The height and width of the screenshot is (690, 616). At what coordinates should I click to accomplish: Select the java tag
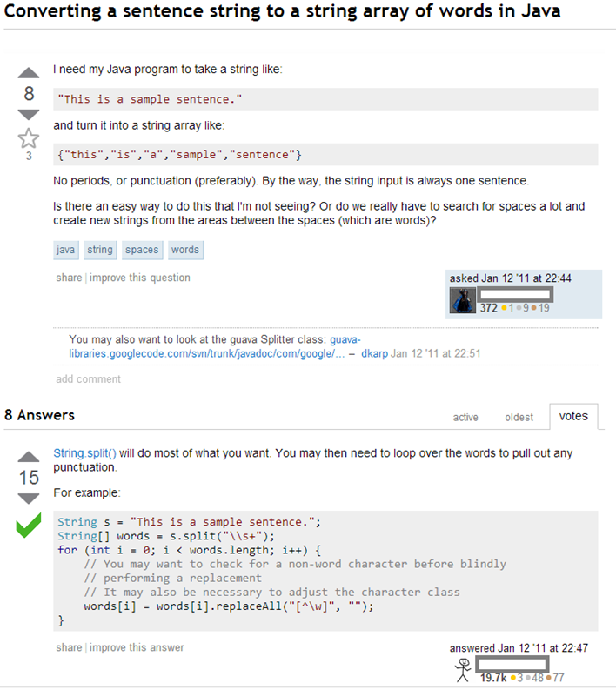coord(65,250)
